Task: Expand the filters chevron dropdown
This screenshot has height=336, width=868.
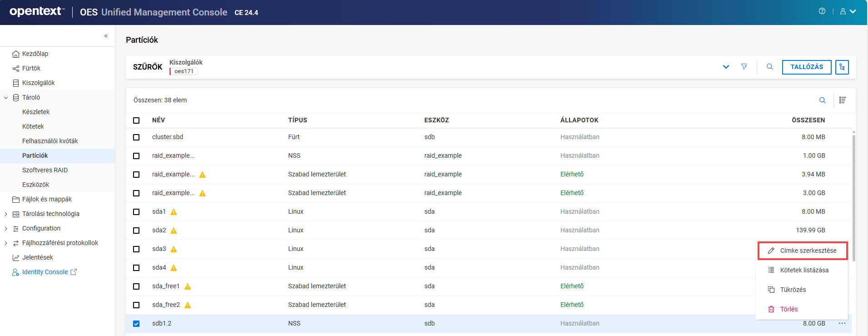Action: (725, 67)
